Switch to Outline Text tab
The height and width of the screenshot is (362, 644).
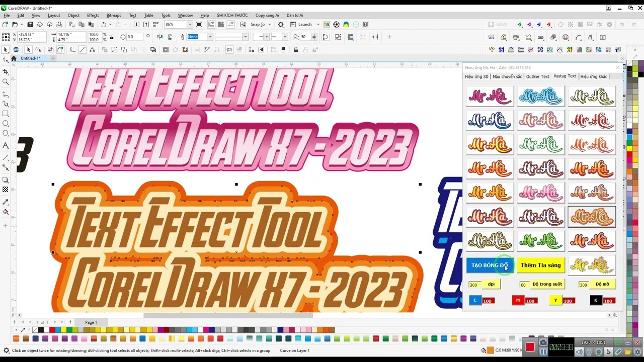pyautogui.click(x=538, y=76)
